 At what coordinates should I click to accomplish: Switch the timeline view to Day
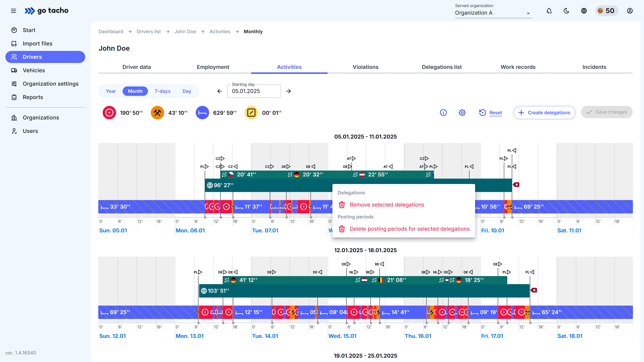click(x=187, y=91)
